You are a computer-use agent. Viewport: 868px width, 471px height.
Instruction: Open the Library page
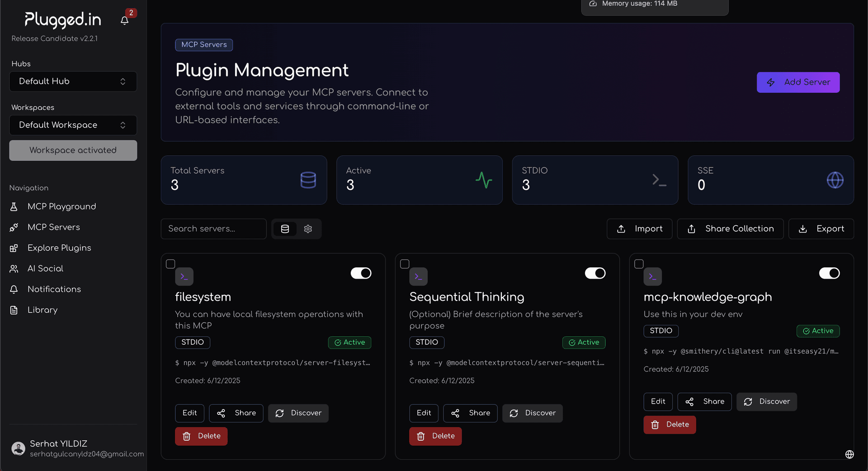pos(42,310)
